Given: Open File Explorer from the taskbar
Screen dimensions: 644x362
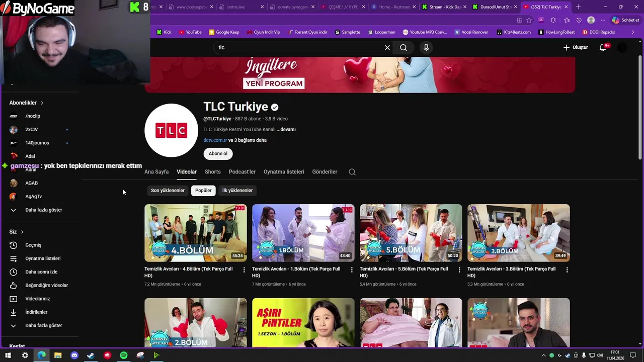Looking at the screenshot, I should click(58, 355).
